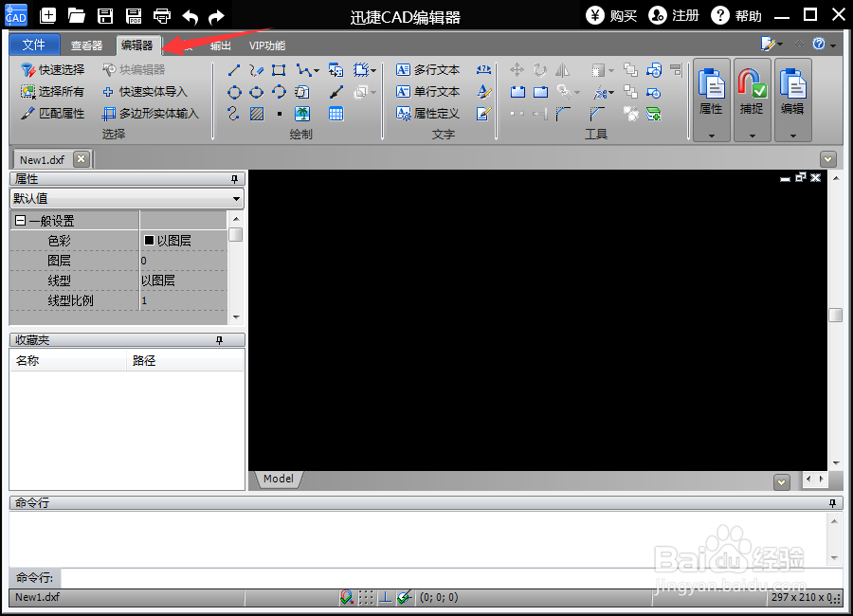Image resolution: width=853 pixels, height=616 pixels.
Task: Click the Move tool arrows icon
Action: coord(517,69)
